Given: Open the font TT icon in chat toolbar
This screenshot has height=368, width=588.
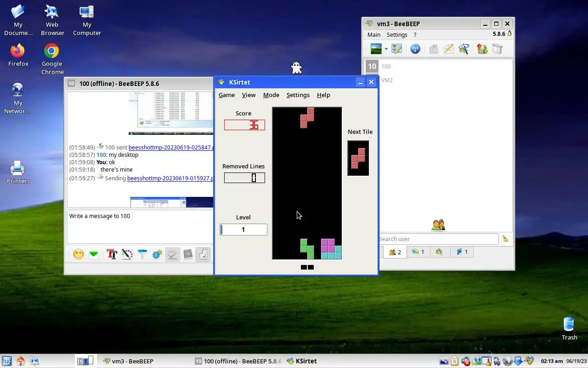Looking at the screenshot, I should pos(112,254).
